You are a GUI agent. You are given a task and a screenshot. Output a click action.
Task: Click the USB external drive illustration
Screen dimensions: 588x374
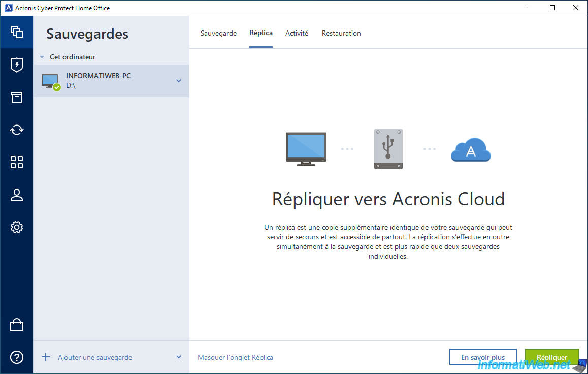click(388, 149)
